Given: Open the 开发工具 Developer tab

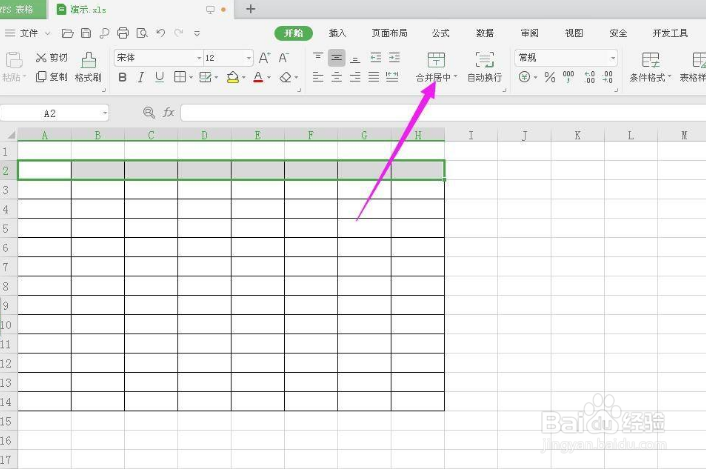Looking at the screenshot, I should [670, 33].
